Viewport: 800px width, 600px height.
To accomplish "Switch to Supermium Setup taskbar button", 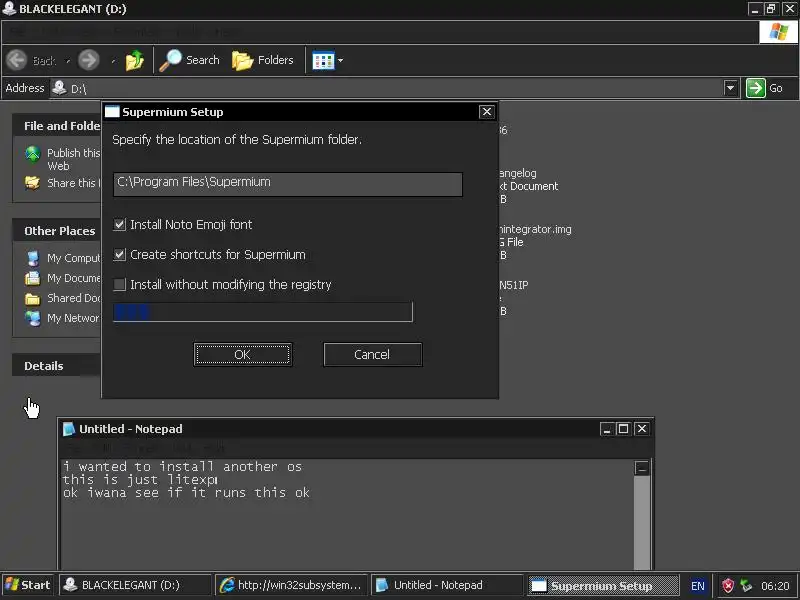I will click(604, 586).
